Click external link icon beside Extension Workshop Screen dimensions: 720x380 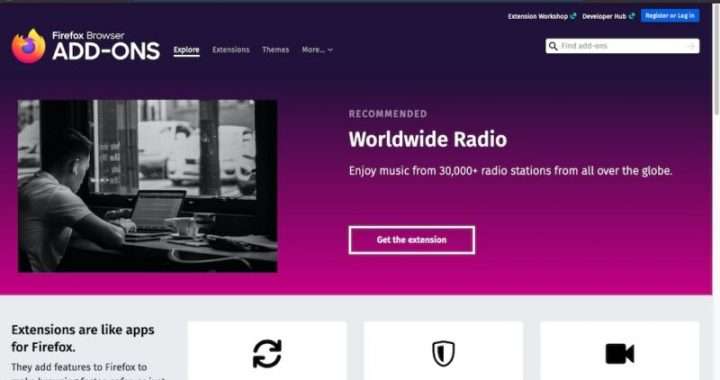573,16
